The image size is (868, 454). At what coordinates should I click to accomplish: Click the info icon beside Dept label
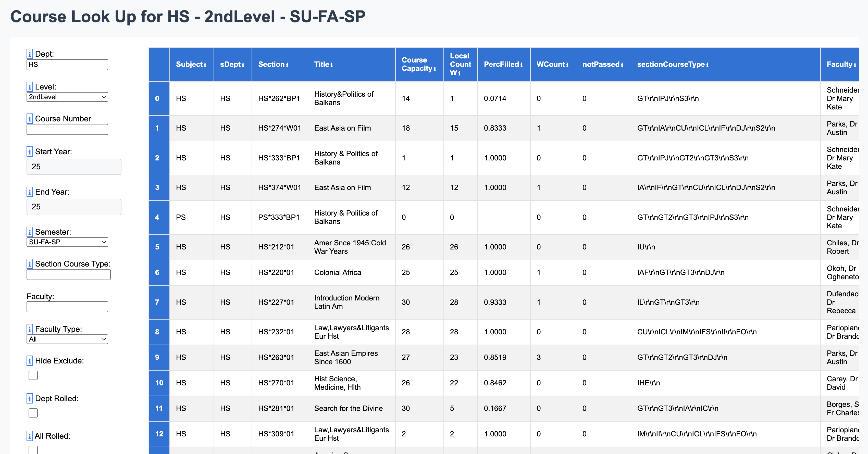tap(30, 54)
